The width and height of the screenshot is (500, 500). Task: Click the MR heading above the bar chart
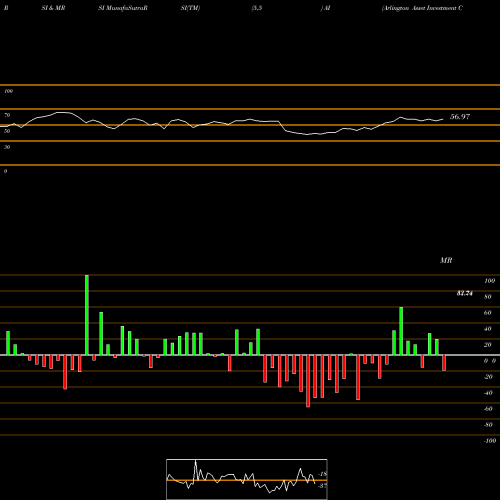(446, 260)
